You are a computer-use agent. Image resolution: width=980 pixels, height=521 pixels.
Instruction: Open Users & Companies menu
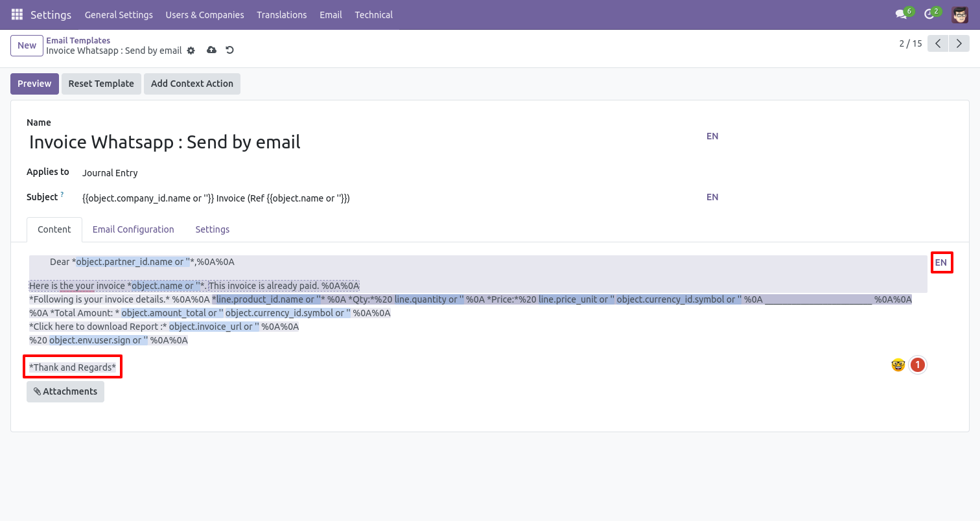(205, 14)
